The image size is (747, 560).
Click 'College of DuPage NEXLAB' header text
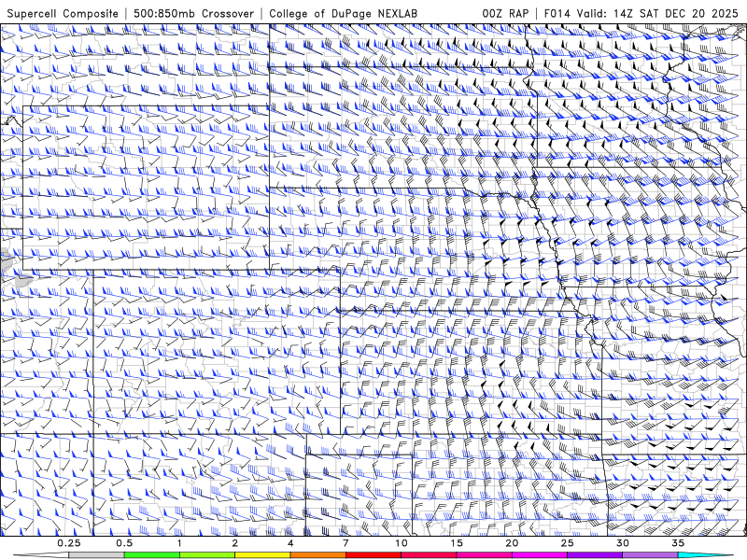[x=343, y=13]
